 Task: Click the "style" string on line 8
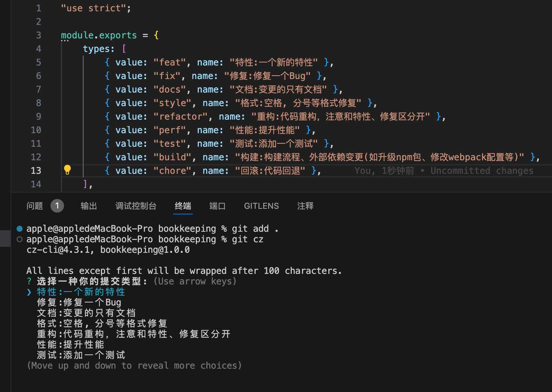pyautogui.click(x=172, y=103)
